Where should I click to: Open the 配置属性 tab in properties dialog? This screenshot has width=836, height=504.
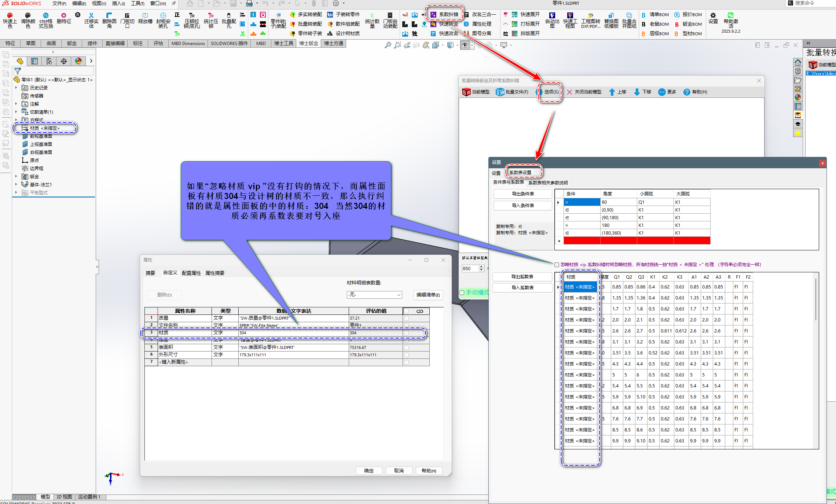(191, 273)
